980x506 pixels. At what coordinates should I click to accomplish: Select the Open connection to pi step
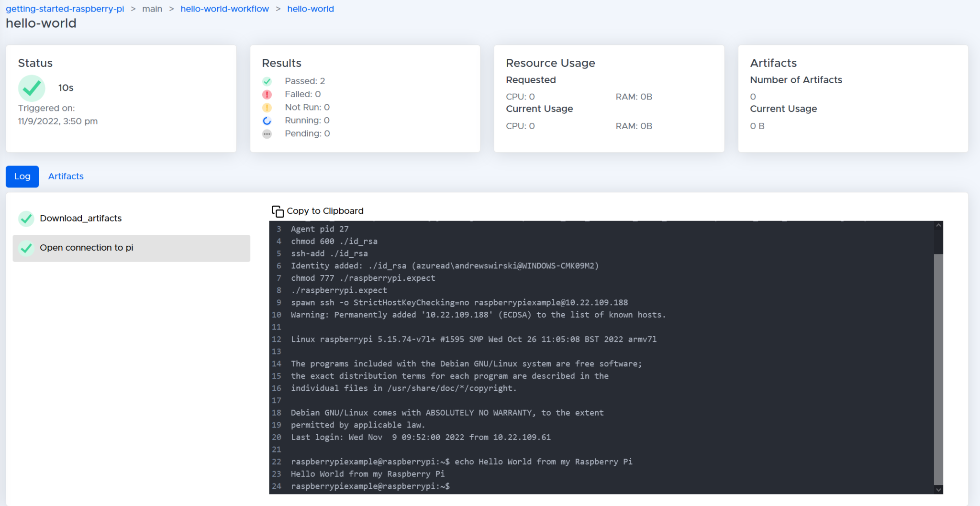pos(86,248)
